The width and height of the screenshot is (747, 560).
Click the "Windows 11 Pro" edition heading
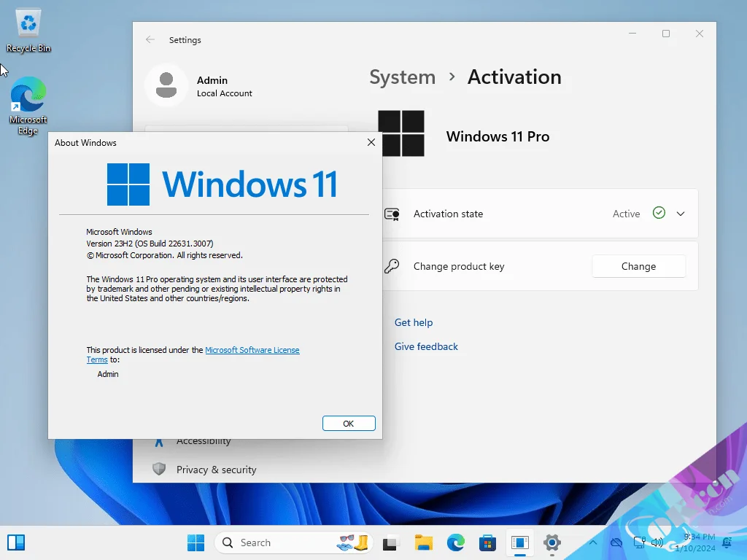click(x=498, y=136)
